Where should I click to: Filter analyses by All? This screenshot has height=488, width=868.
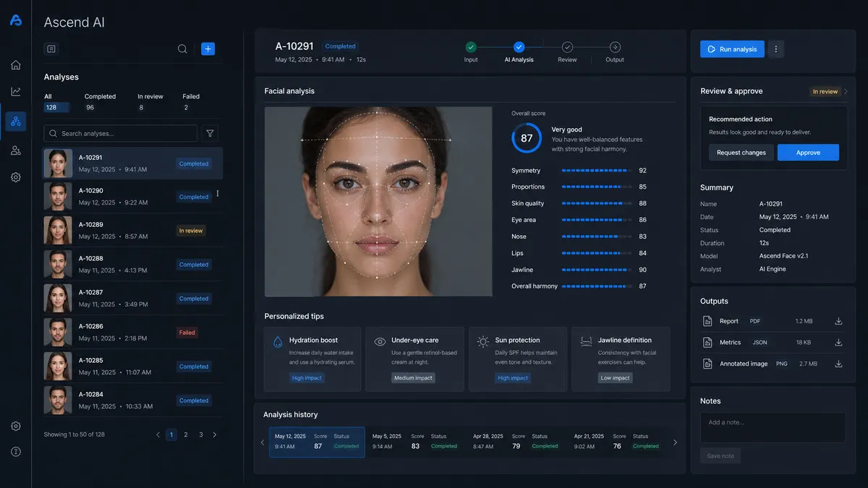coord(56,102)
